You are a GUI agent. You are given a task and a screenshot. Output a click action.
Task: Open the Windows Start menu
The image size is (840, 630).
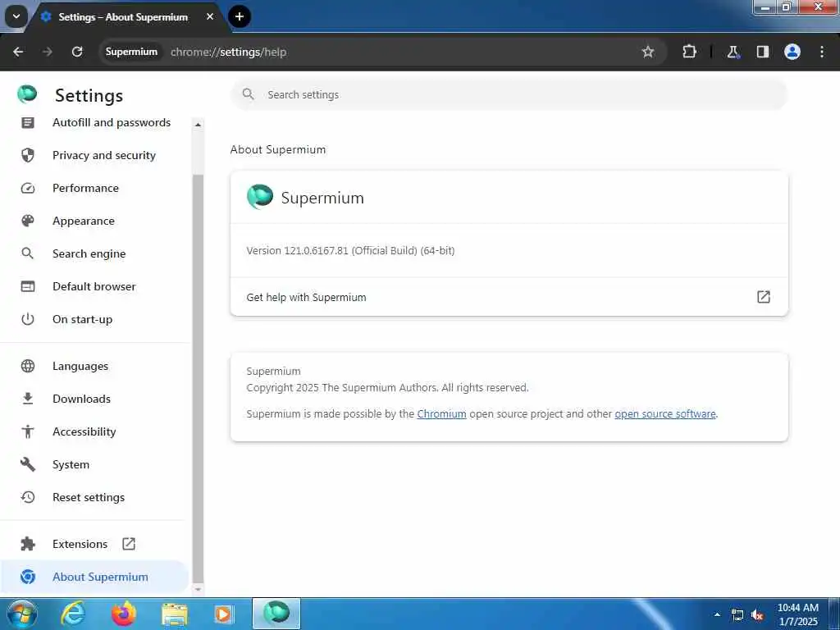pos(21,614)
